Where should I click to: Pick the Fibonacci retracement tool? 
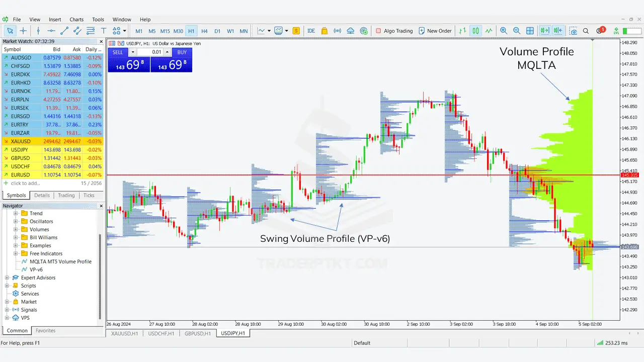tap(91, 31)
